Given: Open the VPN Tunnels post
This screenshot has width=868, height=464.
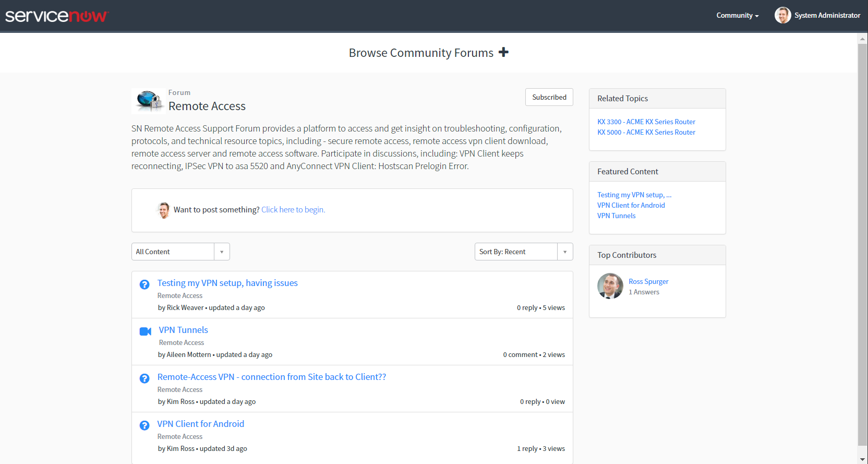Looking at the screenshot, I should click(x=183, y=330).
